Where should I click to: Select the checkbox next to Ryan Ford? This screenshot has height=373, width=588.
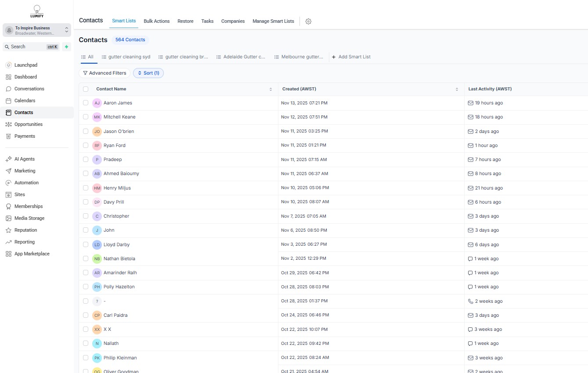coord(86,145)
